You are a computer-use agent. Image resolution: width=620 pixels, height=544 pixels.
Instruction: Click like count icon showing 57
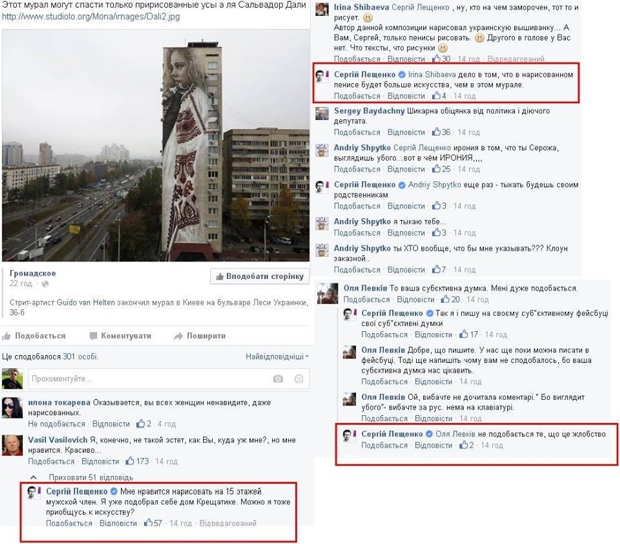pyautogui.click(x=148, y=523)
